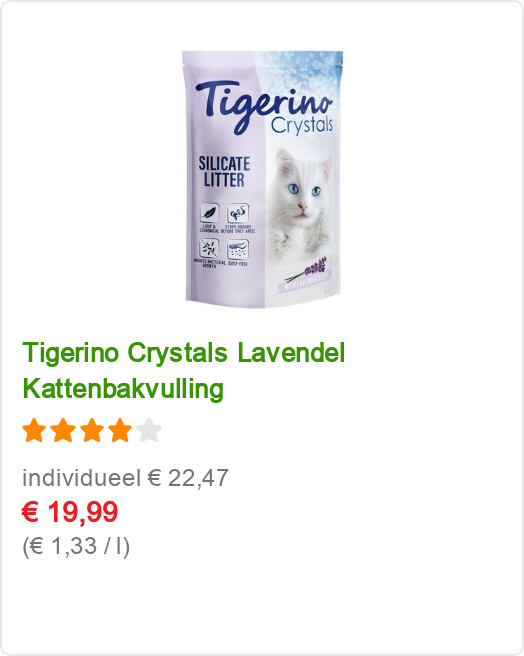The width and height of the screenshot is (524, 656).
Task: Click the Tigerino Crystals litter bag image
Action: coord(263,179)
